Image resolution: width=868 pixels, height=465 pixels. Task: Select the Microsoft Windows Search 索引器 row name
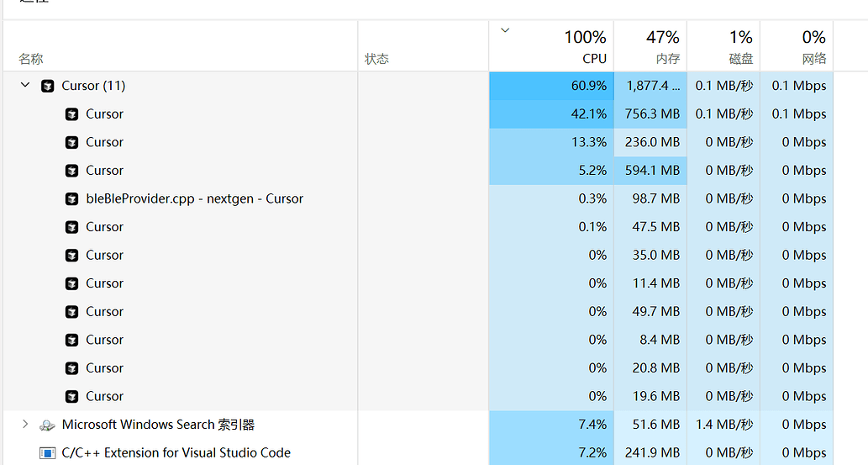(158, 425)
